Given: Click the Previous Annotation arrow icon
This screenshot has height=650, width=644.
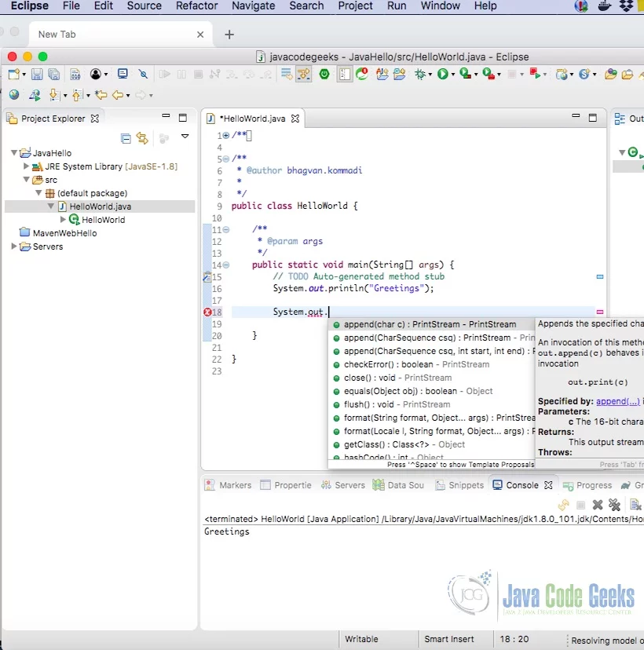Looking at the screenshot, I should pos(77,95).
